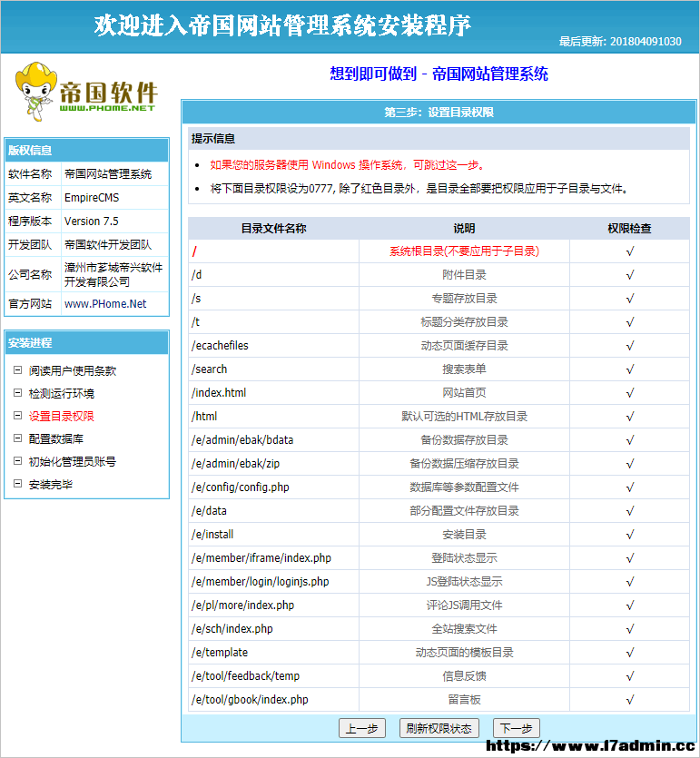
Task: Click the 下一步 button
Action: coord(516,728)
